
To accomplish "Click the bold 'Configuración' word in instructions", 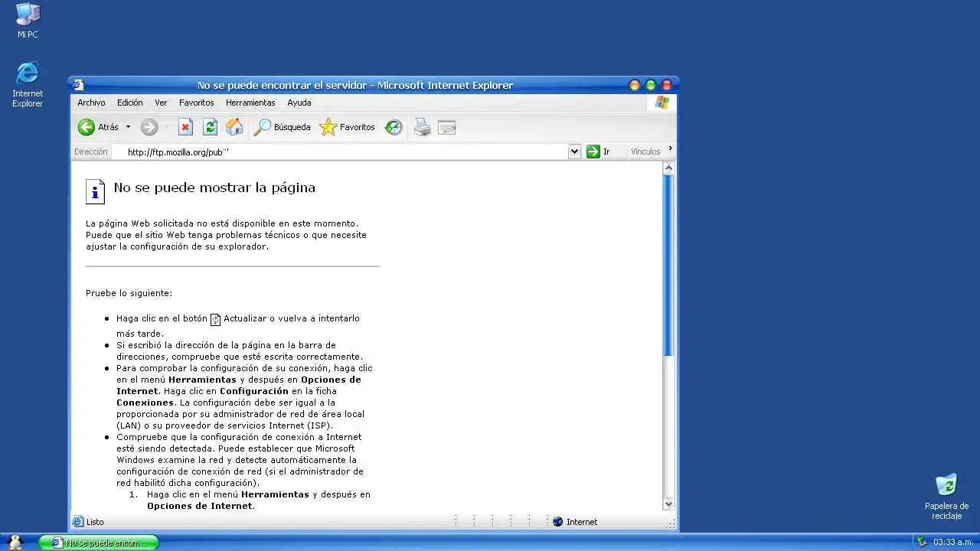I will point(254,391).
